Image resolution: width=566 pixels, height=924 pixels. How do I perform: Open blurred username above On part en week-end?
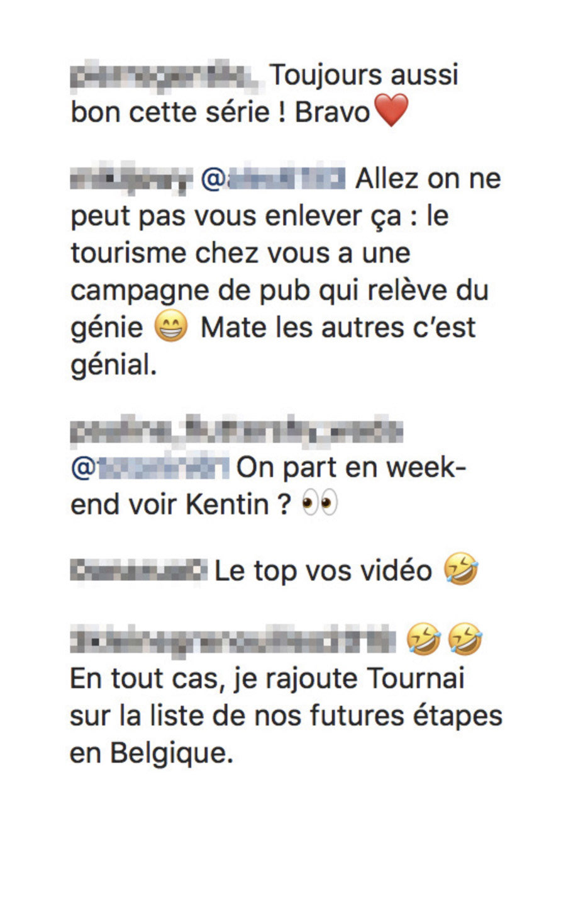click(x=236, y=432)
